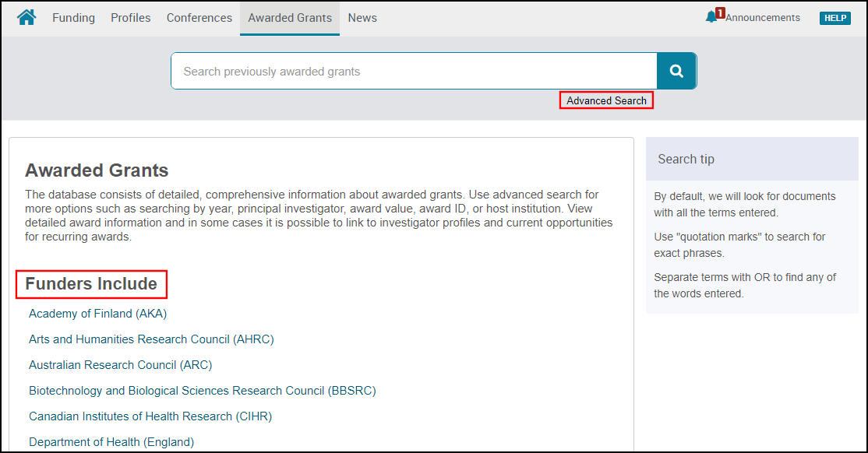Click the HELP button
This screenshot has height=453, width=868.
pos(834,18)
